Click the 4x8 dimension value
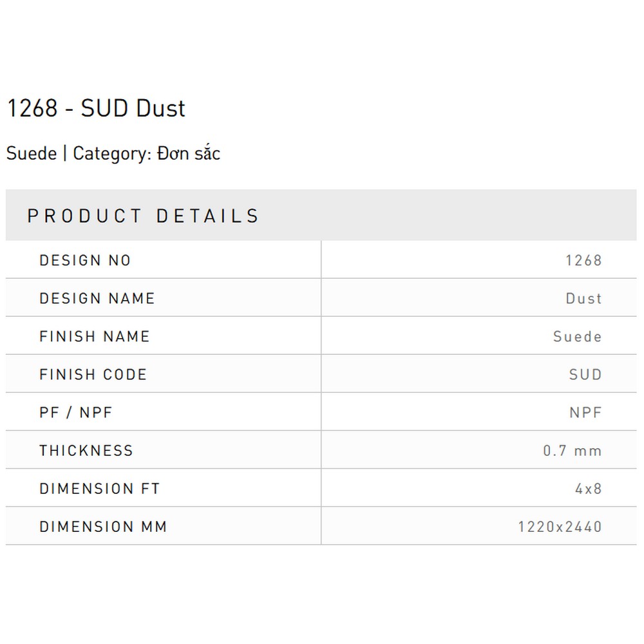 pos(589,489)
